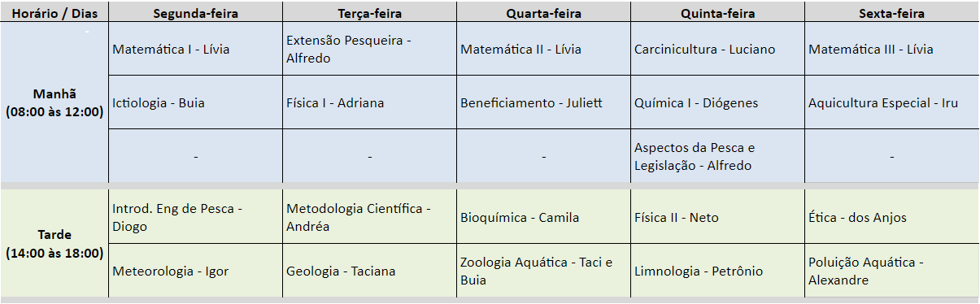
Task: Select Aspectos da Pesca e Legislação cell
Action: pyautogui.click(x=717, y=156)
